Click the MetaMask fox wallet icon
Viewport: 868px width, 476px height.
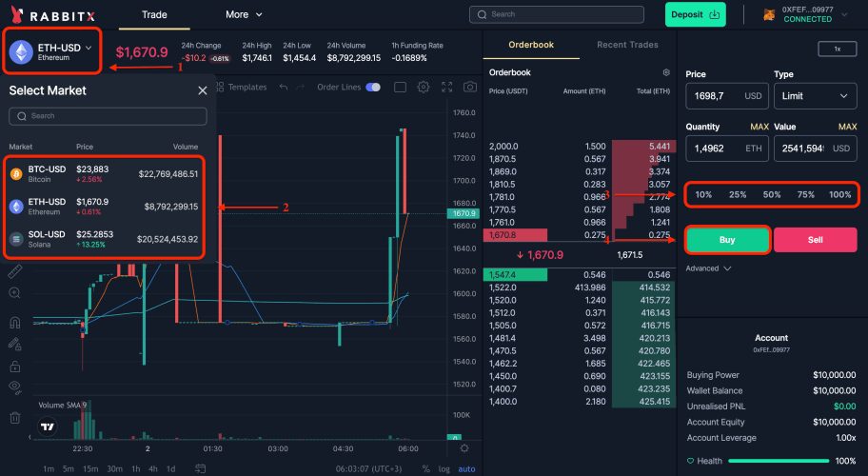769,14
